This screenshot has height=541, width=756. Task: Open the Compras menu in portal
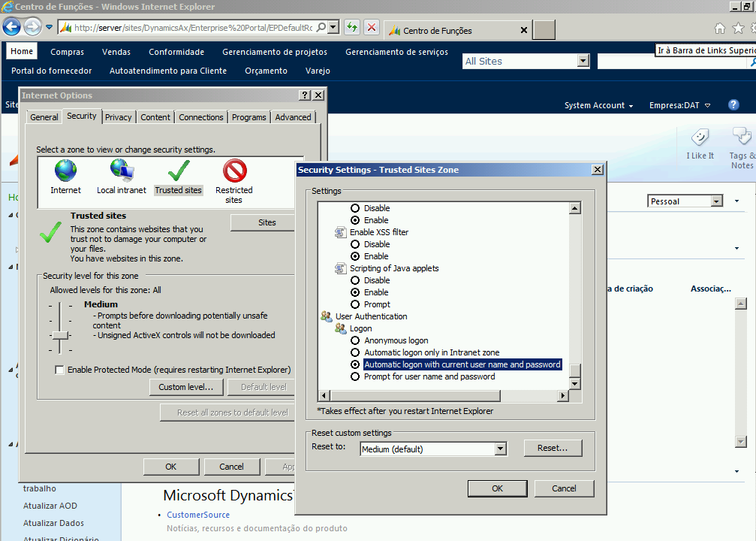click(67, 52)
